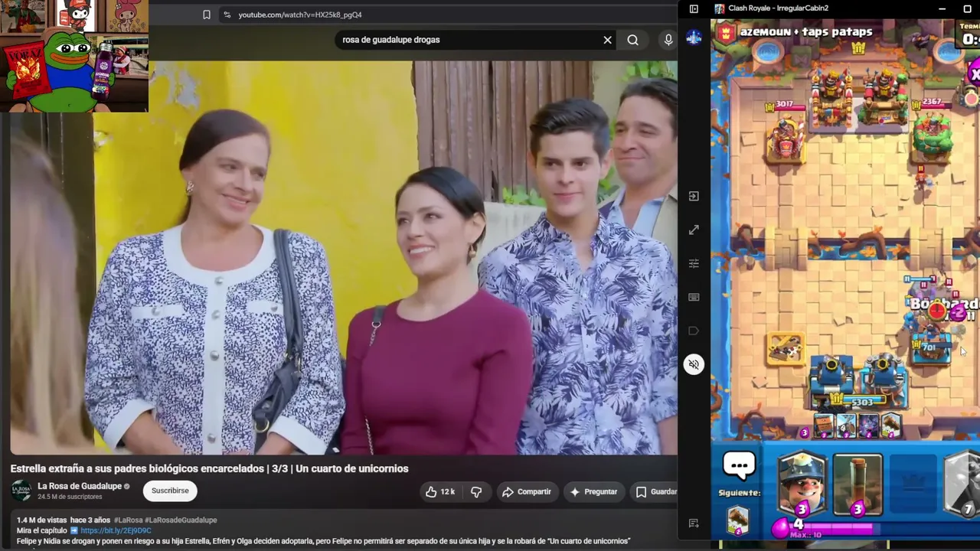Click the Compartir share button
This screenshot has width=980, height=551.
coord(527,491)
